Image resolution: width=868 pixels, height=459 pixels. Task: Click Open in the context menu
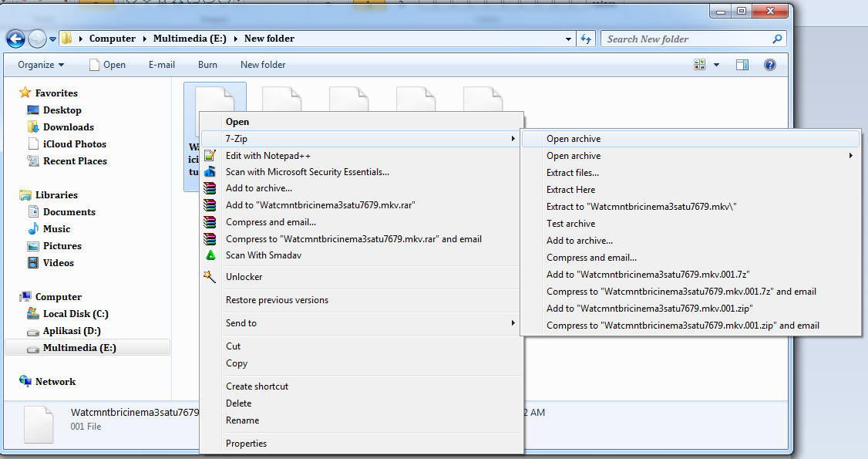tap(361, 122)
